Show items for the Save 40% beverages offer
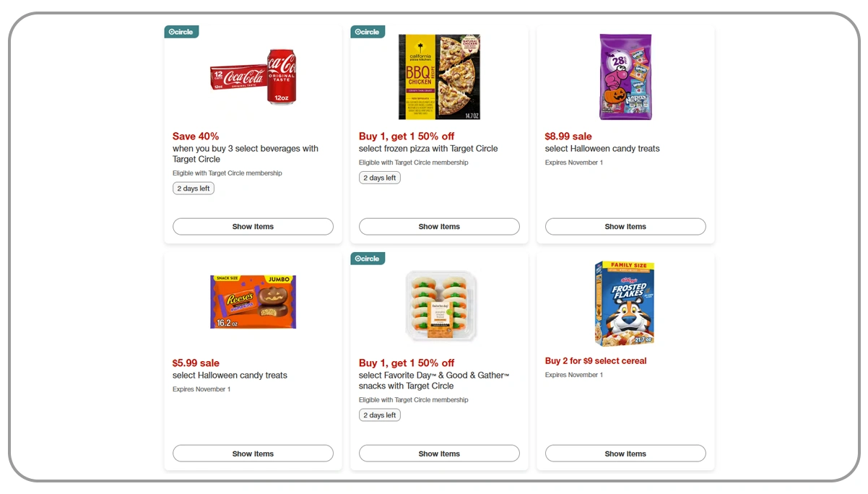 253,226
